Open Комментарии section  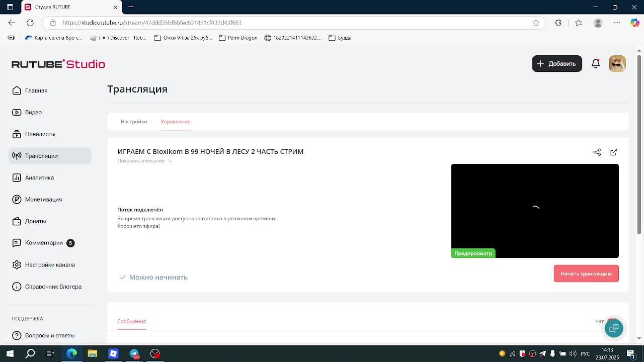[44, 243]
